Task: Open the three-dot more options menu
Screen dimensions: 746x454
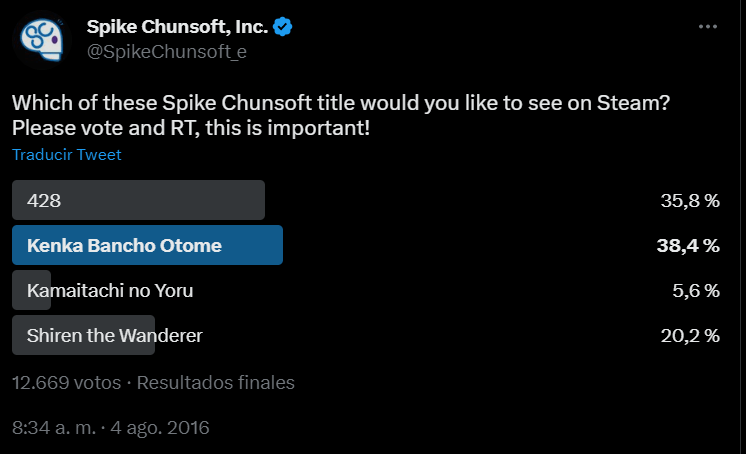Action: coord(707,26)
